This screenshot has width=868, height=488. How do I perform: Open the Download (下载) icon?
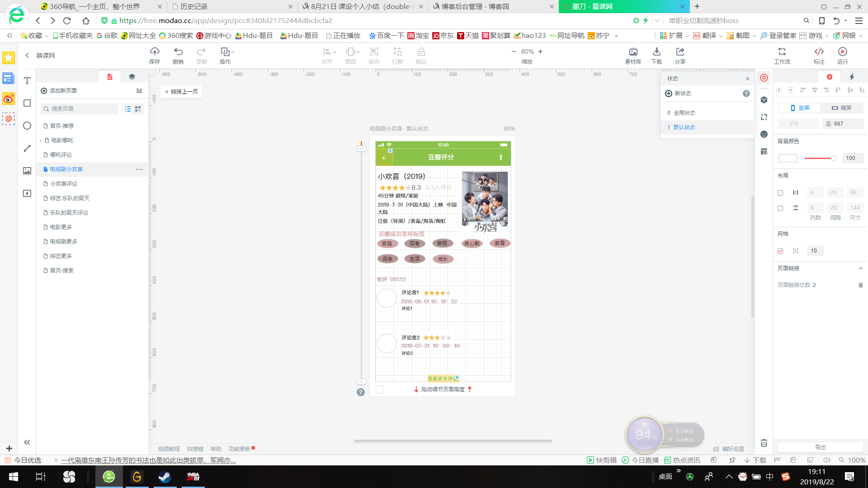656,52
